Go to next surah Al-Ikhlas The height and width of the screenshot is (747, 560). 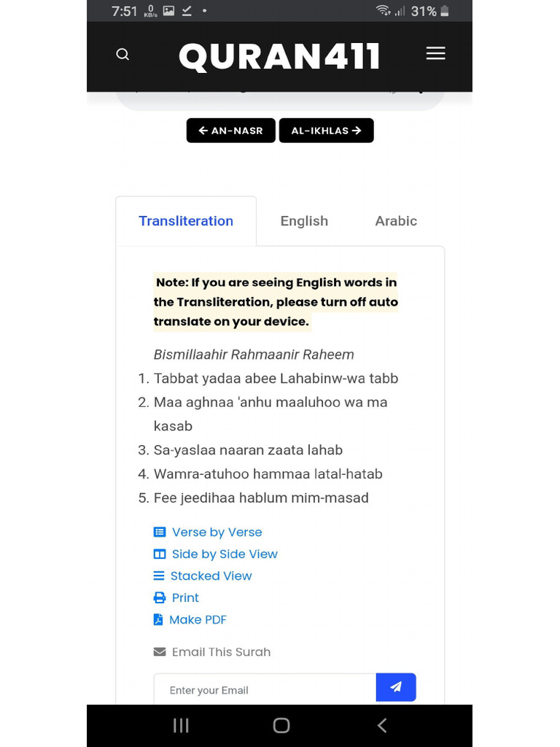point(326,131)
